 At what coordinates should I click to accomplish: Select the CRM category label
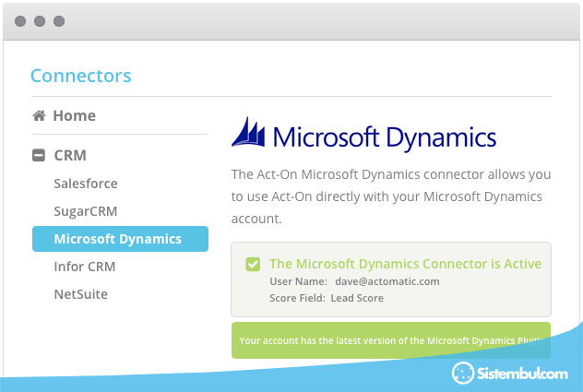[x=70, y=155]
